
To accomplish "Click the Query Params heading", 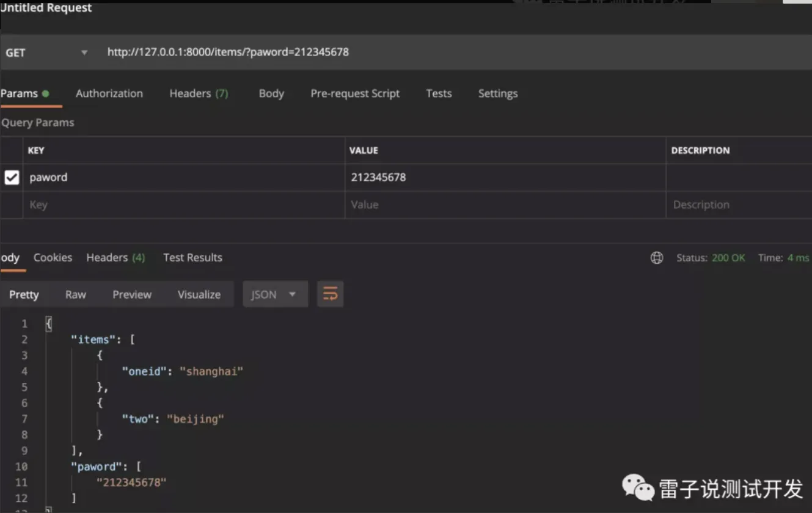I will coord(37,123).
